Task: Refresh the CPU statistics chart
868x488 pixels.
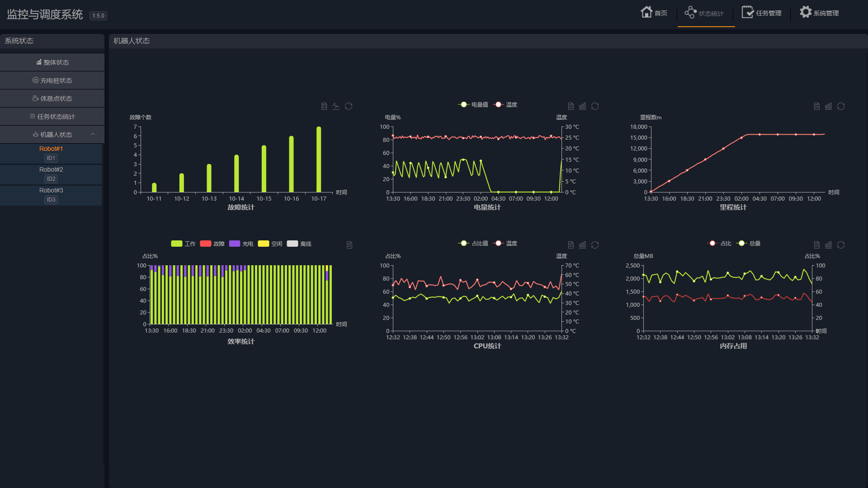Action: [595, 245]
